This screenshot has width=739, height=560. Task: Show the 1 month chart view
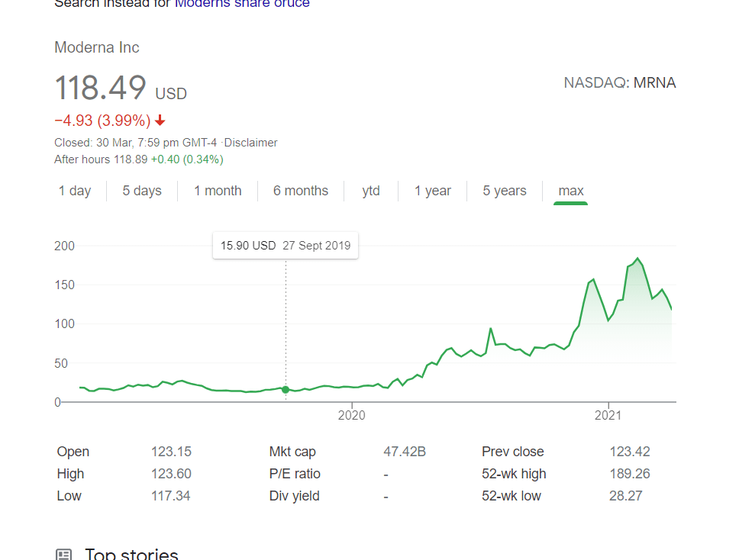click(218, 191)
